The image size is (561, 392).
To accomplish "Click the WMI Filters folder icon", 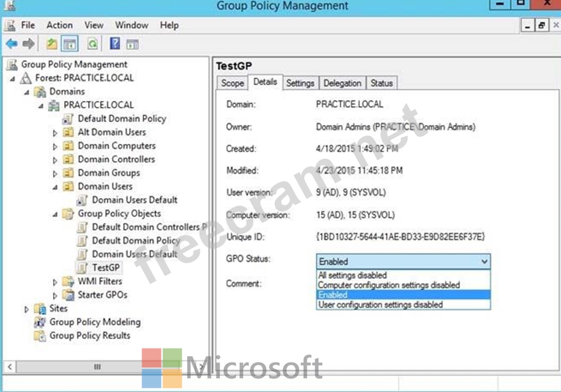I will click(68, 281).
